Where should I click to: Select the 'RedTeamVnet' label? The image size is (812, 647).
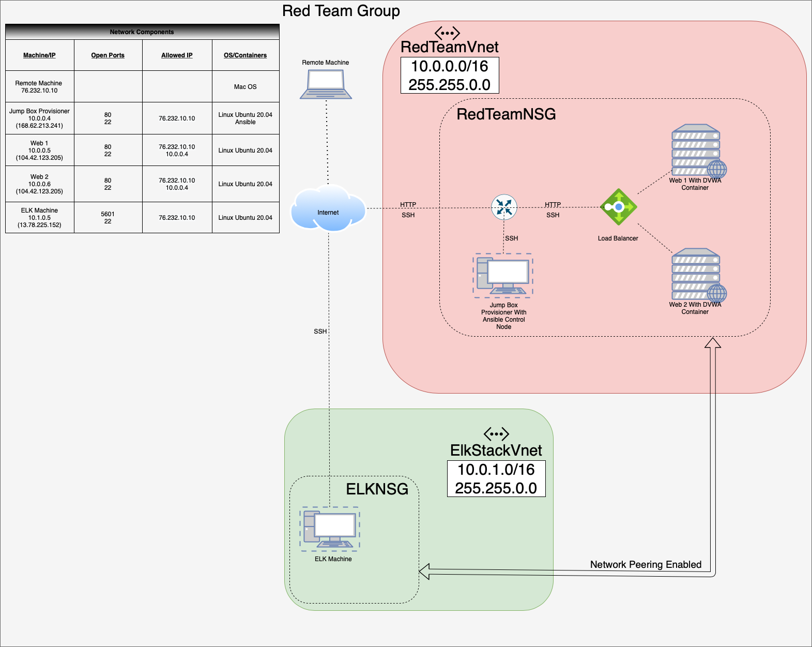click(450, 47)
